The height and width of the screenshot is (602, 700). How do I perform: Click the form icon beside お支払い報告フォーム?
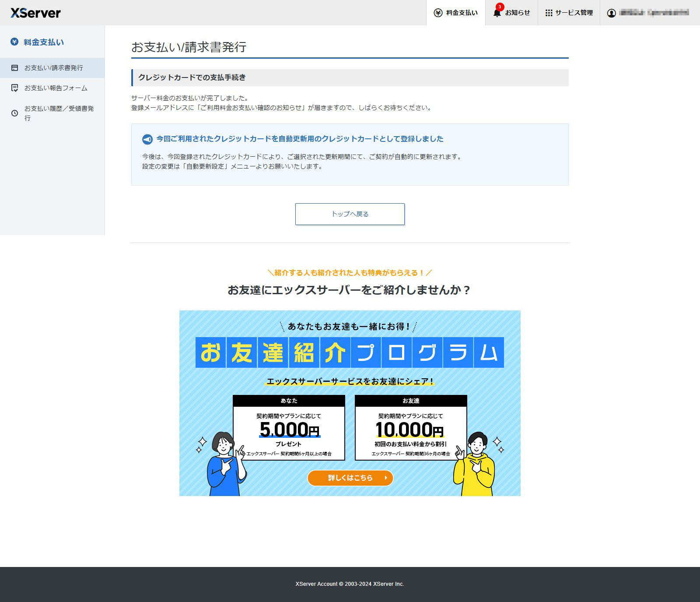point(15,88)
